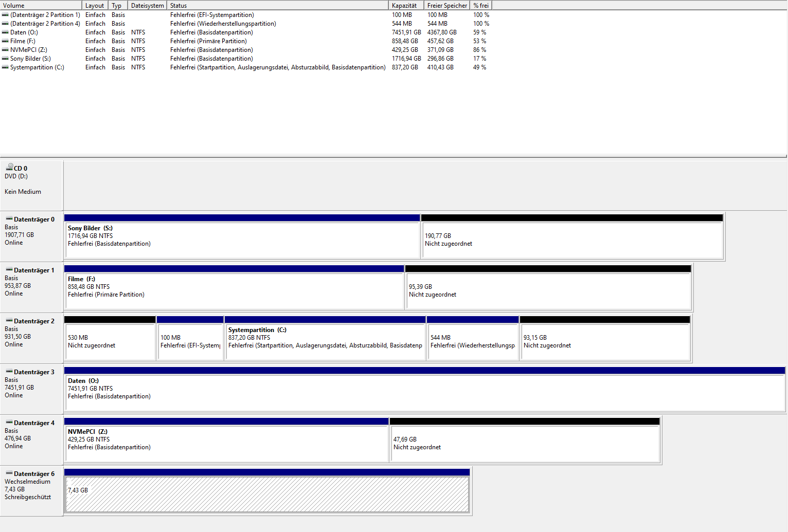Click the Datenträger 0 disk icon

[9, 219]
